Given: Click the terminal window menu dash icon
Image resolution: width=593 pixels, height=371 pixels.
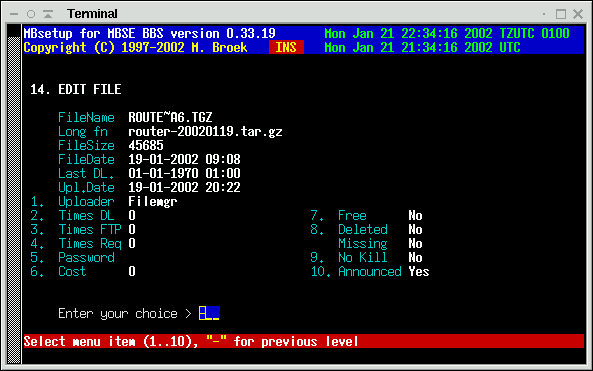Looking at the screenshot, I should [14, 14].
